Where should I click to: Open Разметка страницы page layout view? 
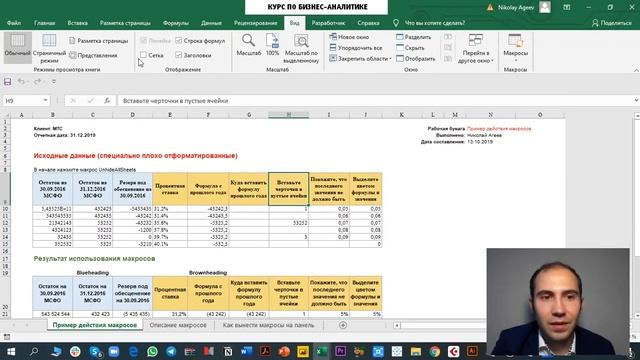98,41
